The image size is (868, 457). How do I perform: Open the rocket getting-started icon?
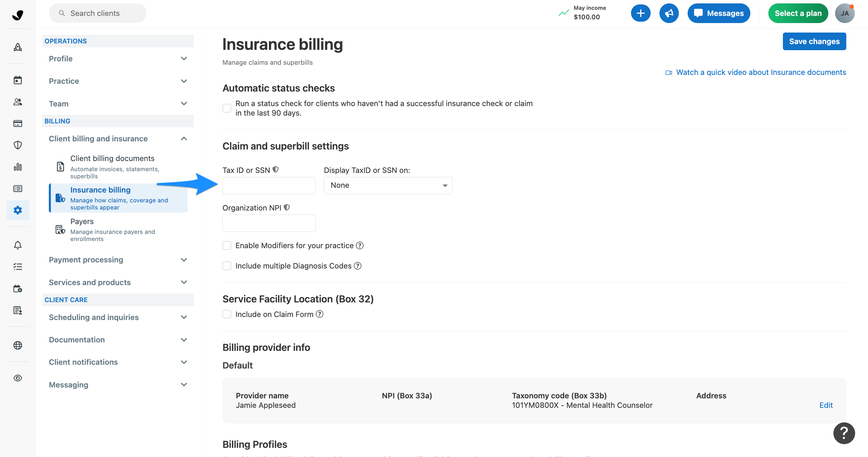coord(18,47)
